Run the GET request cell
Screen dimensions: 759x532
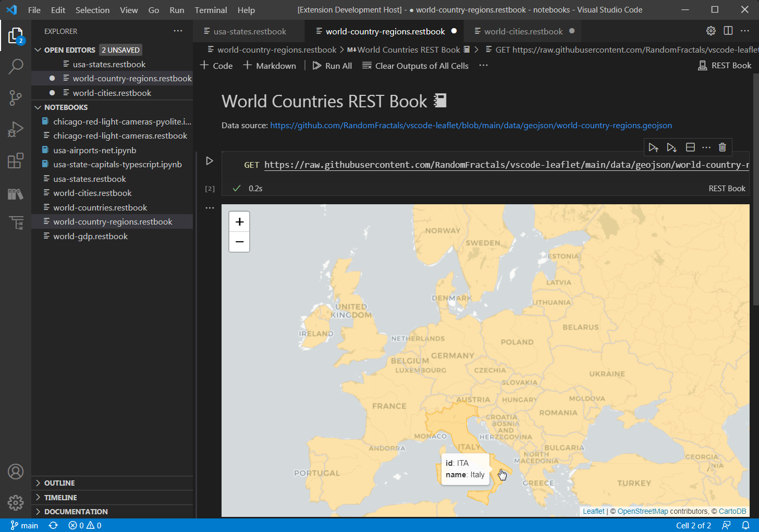tap(209, 160)
